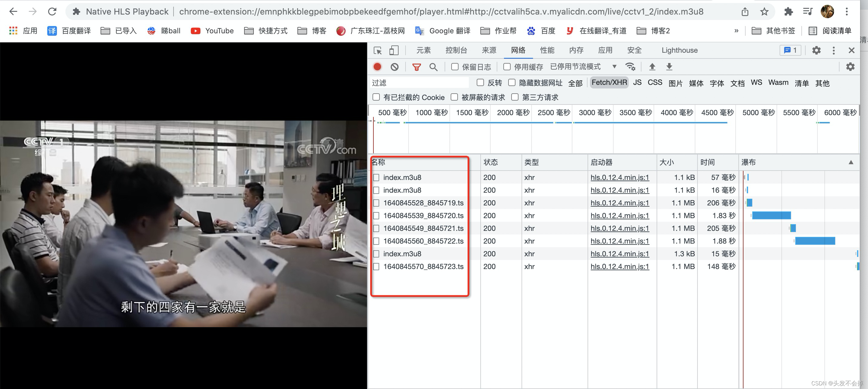Open the 其他书签 folder
The width and height of the screenshot is (868, 389).
point(773,31)
